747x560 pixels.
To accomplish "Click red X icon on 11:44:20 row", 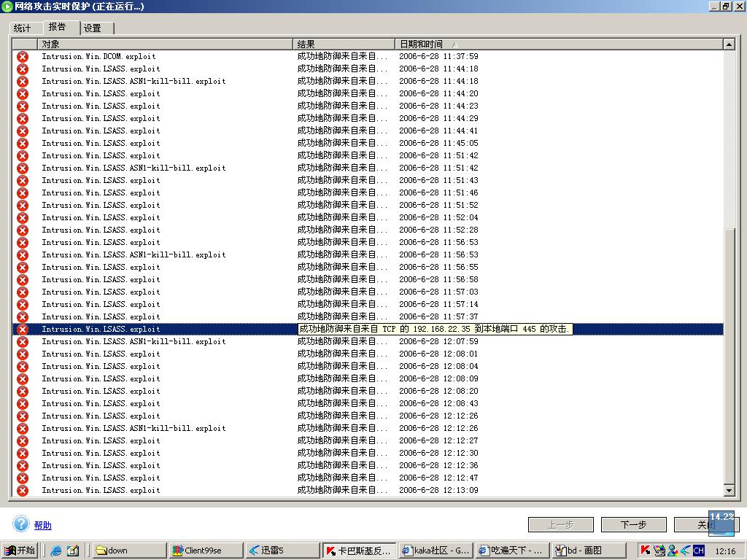I will (23, 94).
